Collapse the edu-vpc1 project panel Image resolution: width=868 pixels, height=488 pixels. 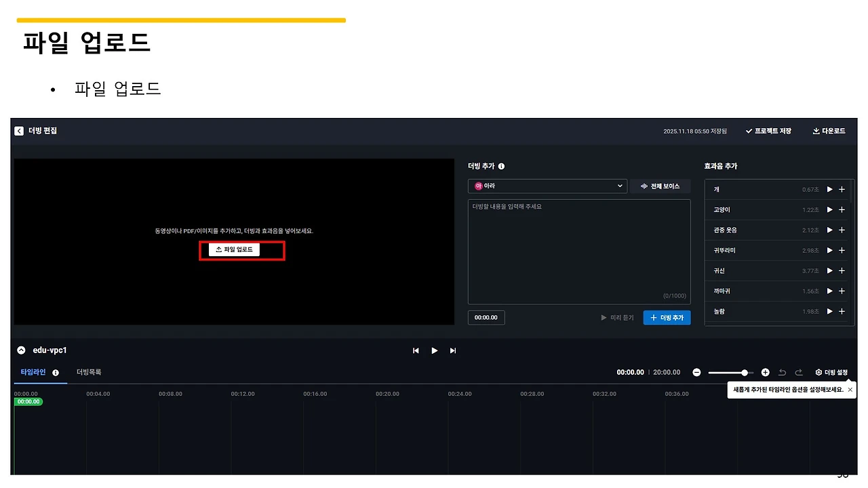pos(21,350)
